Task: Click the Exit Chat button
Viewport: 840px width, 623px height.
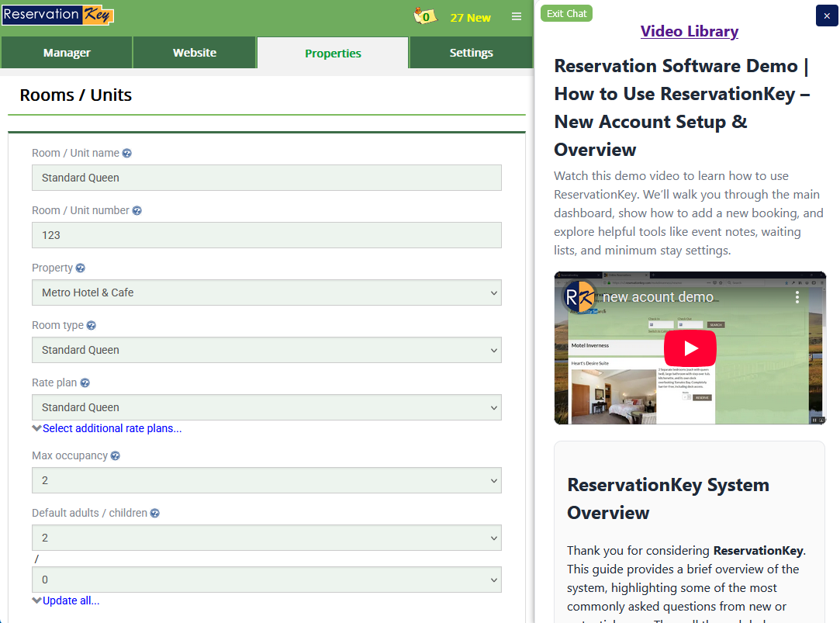Action: click(x=566, y=14)
